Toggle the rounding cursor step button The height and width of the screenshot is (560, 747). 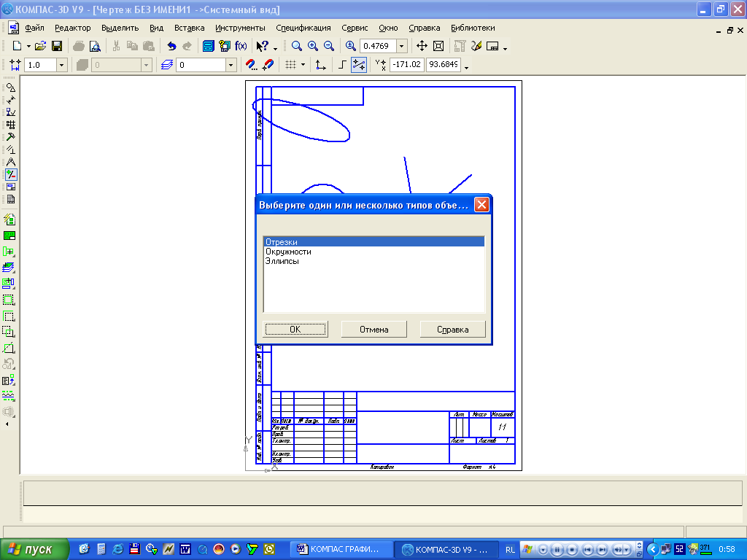click(x=359, y=65)
